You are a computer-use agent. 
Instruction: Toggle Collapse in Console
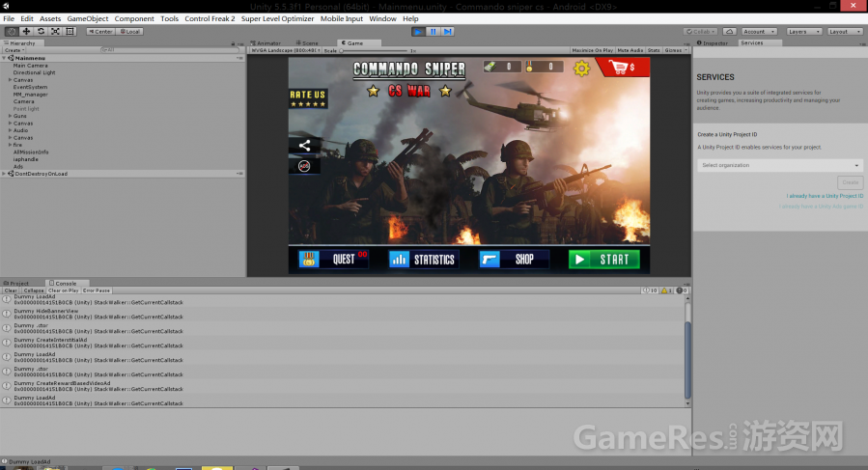[33, 290]
